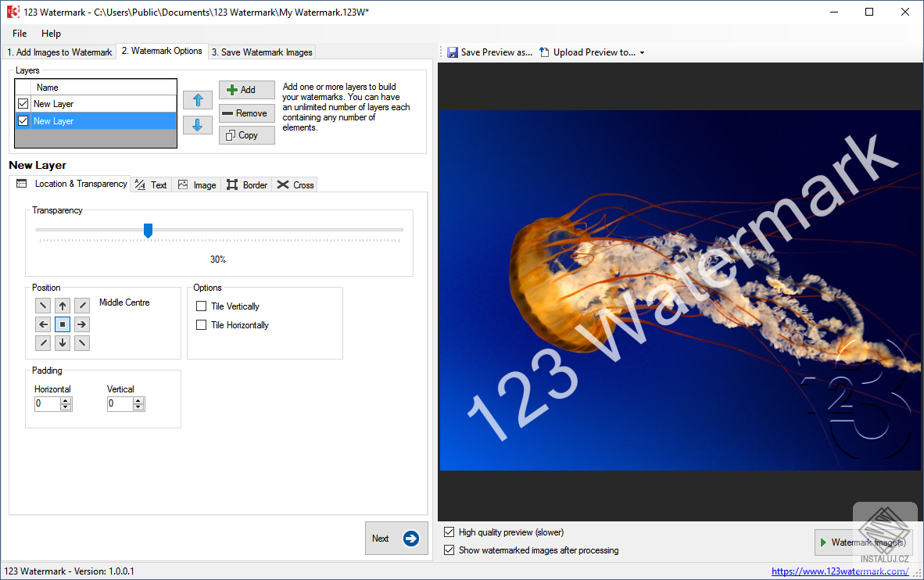This screenshot has width=924, height=580.
Task: Switch to Save Watermark Images tab
Action: point(262,52)
